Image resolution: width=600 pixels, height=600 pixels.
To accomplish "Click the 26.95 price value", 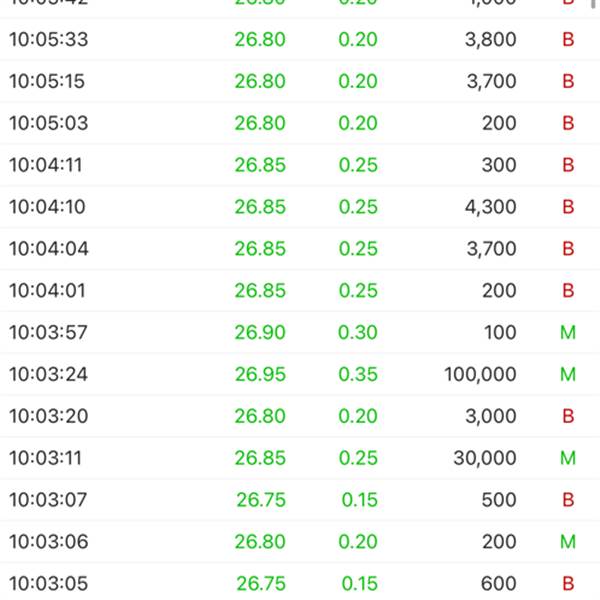I will [260, 374].
